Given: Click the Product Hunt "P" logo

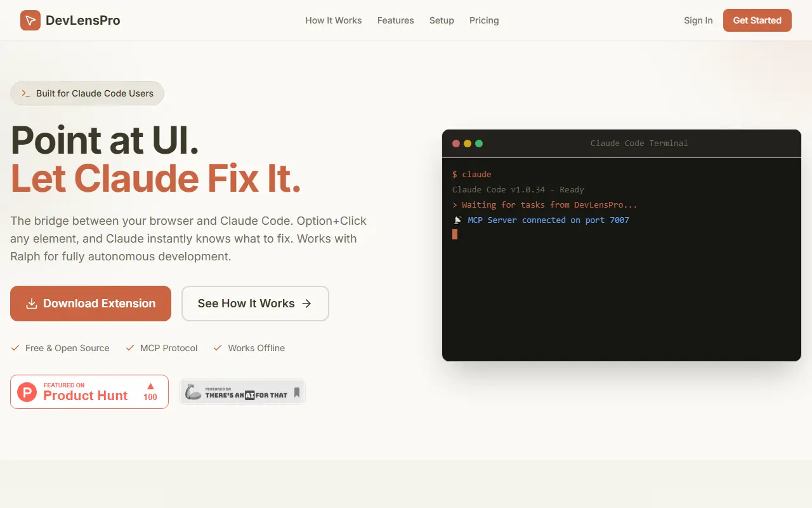Looking at the screenshot, I should click(27, 392).
